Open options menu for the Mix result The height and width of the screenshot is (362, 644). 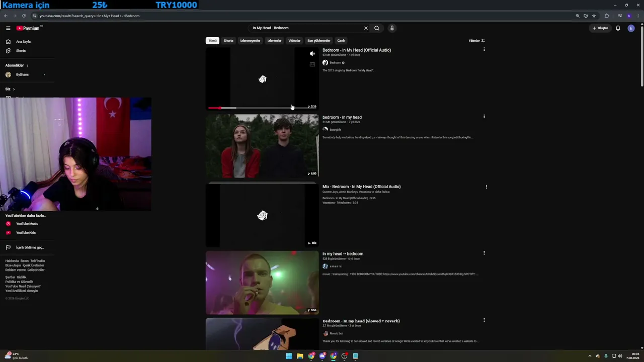pos(486,187)
